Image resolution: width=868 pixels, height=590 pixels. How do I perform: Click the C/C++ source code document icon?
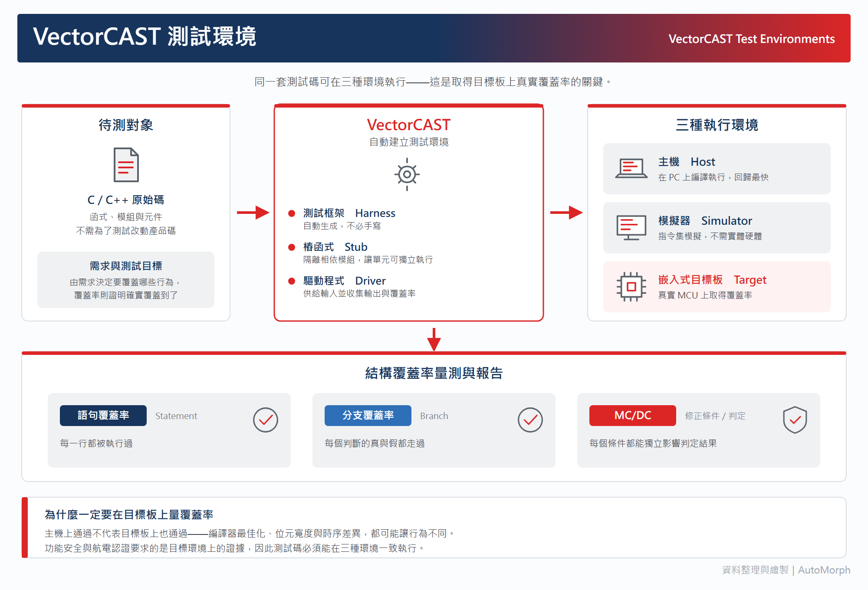tap(126, 165)
